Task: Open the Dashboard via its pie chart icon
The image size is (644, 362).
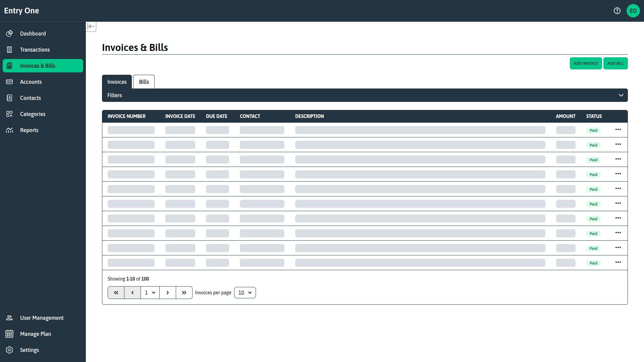Action: (x=9, y=34)
